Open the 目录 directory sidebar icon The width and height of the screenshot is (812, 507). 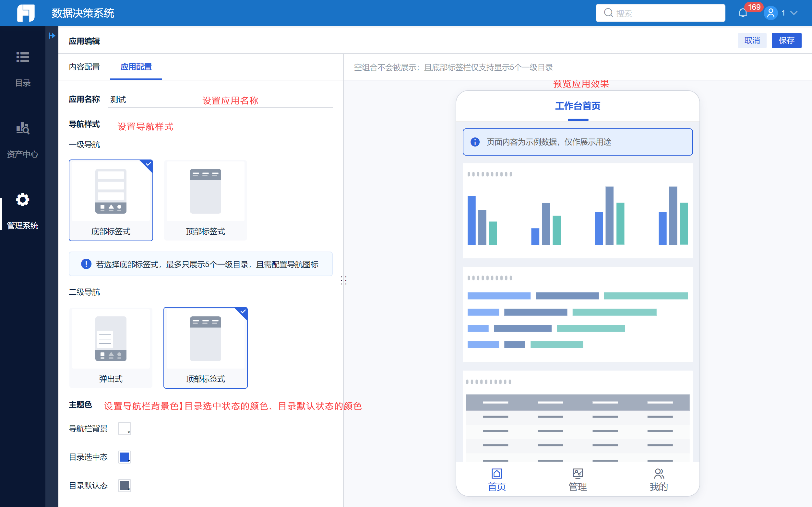click(22, 57)
